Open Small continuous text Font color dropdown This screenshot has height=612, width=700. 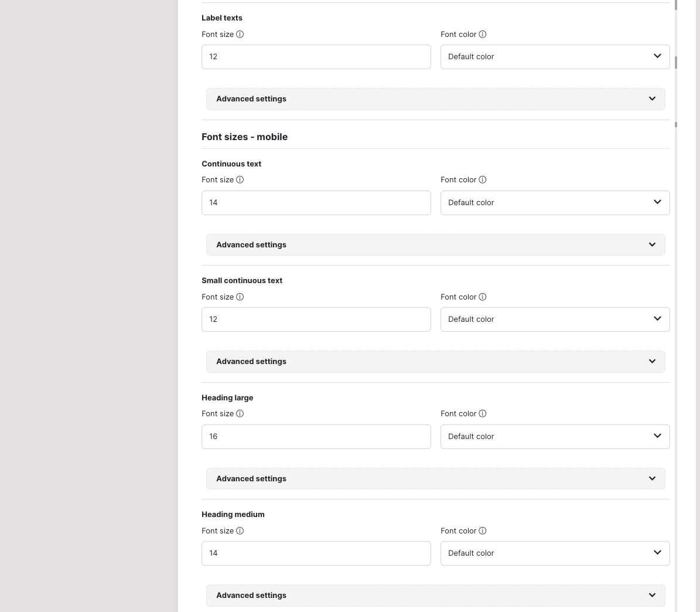click(555, 319)
